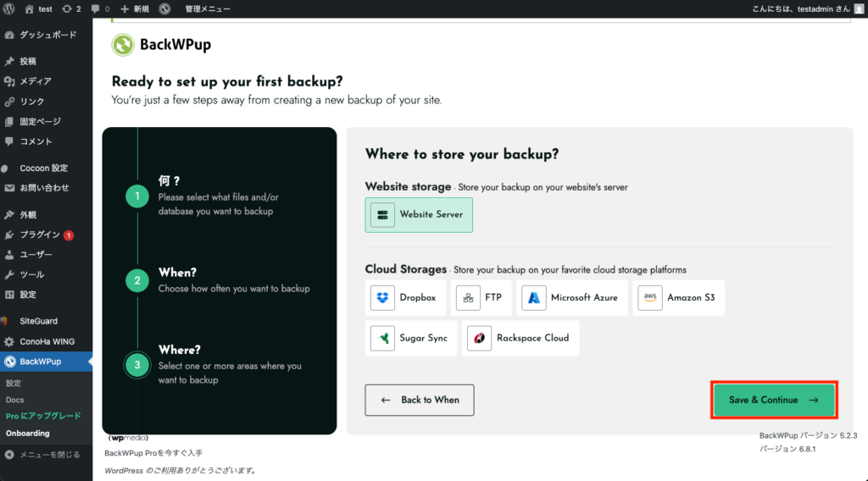Click the Cloud Storages heading

pyautogui.click(x=405, y=269)
